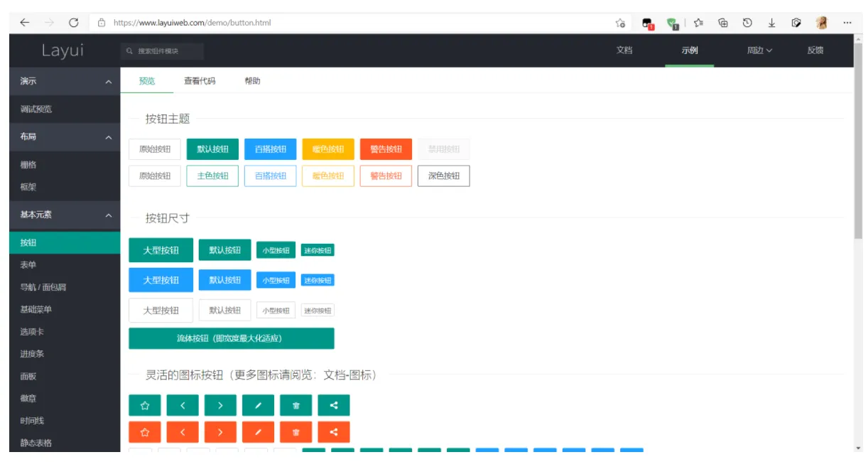Click the solid red 警告按钮 button

point(386,149)
